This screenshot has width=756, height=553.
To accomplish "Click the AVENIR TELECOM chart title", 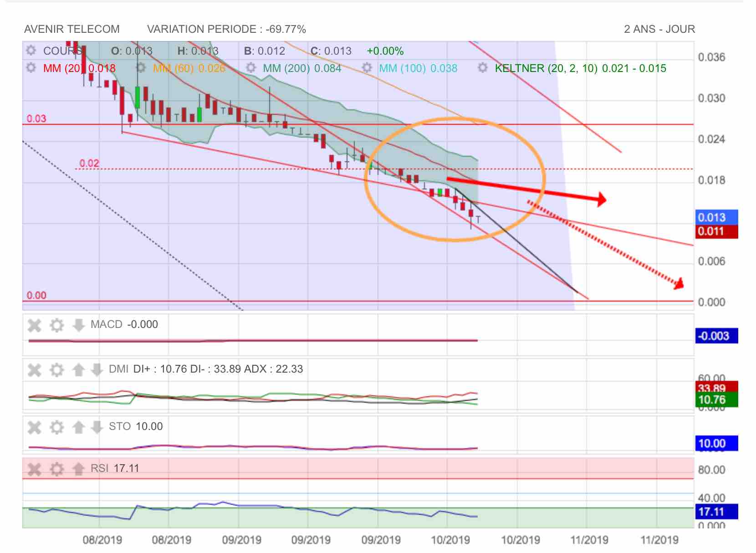I will 72,29.
